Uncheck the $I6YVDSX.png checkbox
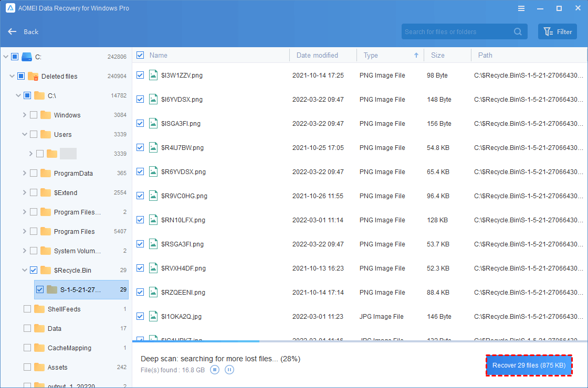Image resolution: width=588 pixels, height=388 pixels. coord(140,99)
